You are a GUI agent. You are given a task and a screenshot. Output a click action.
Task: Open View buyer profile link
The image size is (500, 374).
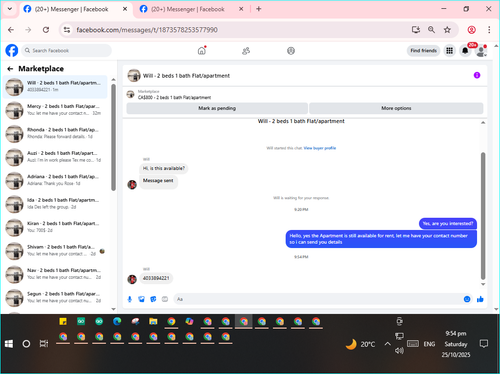click(320, 148)
